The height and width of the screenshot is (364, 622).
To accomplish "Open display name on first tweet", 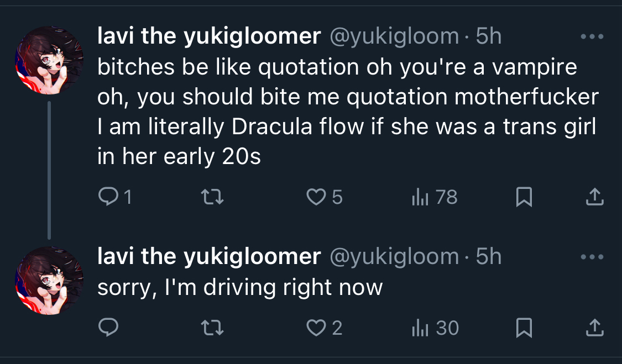I will pos(209,37).
